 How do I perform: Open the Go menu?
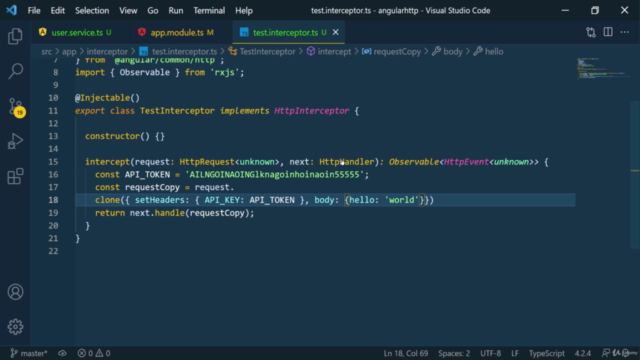153,11
